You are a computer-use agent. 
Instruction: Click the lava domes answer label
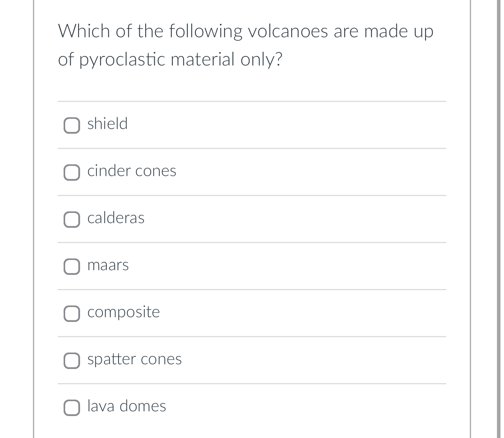[126, 407]
